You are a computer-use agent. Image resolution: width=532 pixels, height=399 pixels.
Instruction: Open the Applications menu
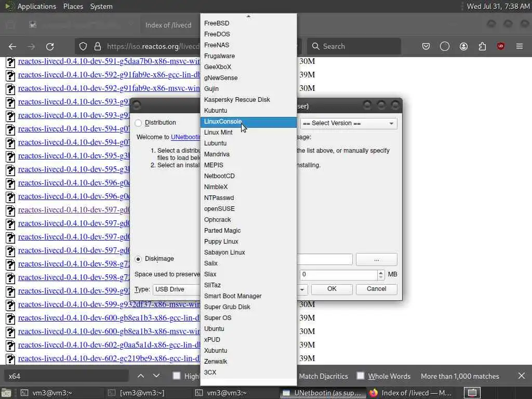[x=37, y=6]
